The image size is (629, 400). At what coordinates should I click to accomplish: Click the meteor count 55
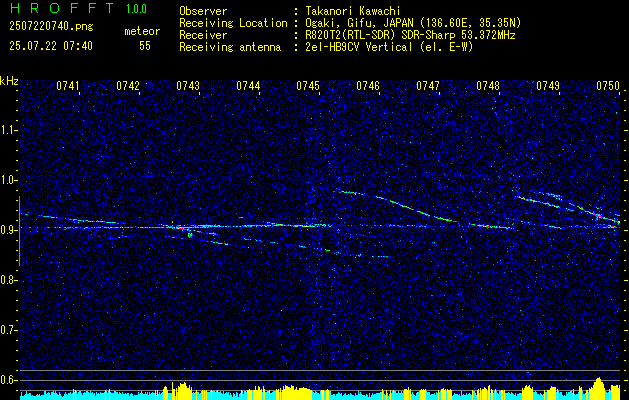point(145,46)
